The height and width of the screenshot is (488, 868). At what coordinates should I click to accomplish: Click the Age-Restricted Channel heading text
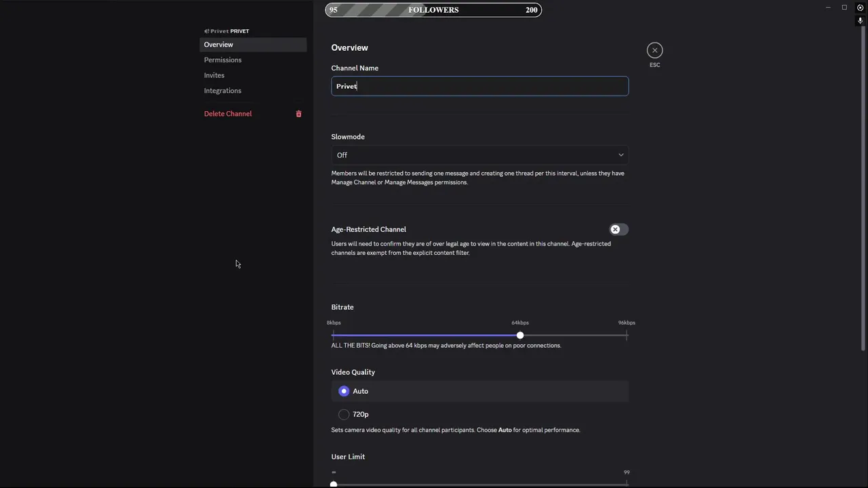368,229
